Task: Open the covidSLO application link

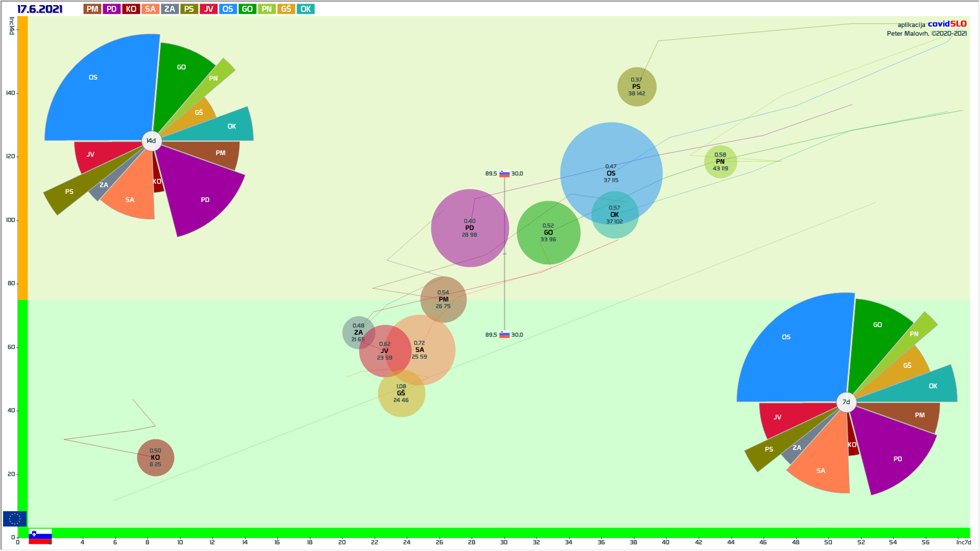Action: click(947, 24)
